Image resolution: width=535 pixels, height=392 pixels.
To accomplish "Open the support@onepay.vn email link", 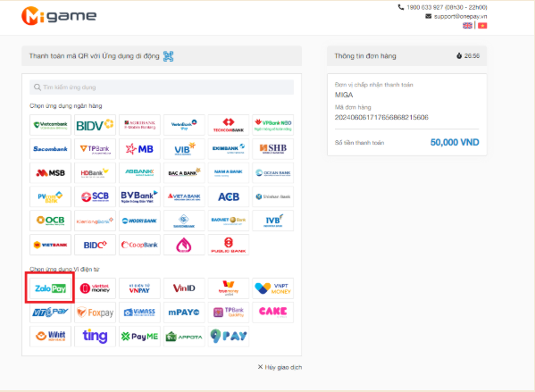I will [460, 16].
